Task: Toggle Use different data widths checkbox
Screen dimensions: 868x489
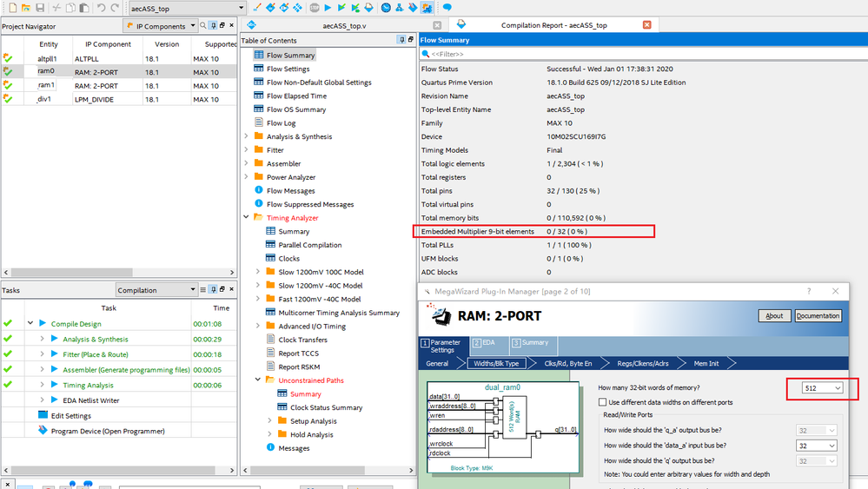Action: point(602,402)
